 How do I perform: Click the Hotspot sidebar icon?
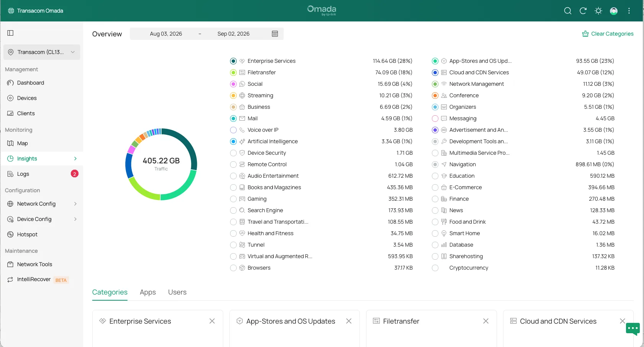(x=10, y=234)
